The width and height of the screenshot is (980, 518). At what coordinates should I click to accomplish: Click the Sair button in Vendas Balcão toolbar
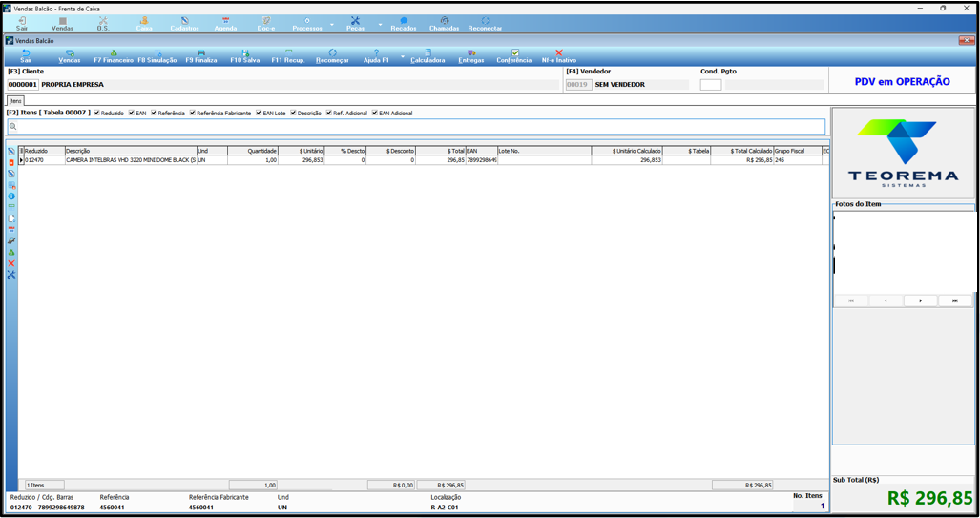[x=26, y=57]
